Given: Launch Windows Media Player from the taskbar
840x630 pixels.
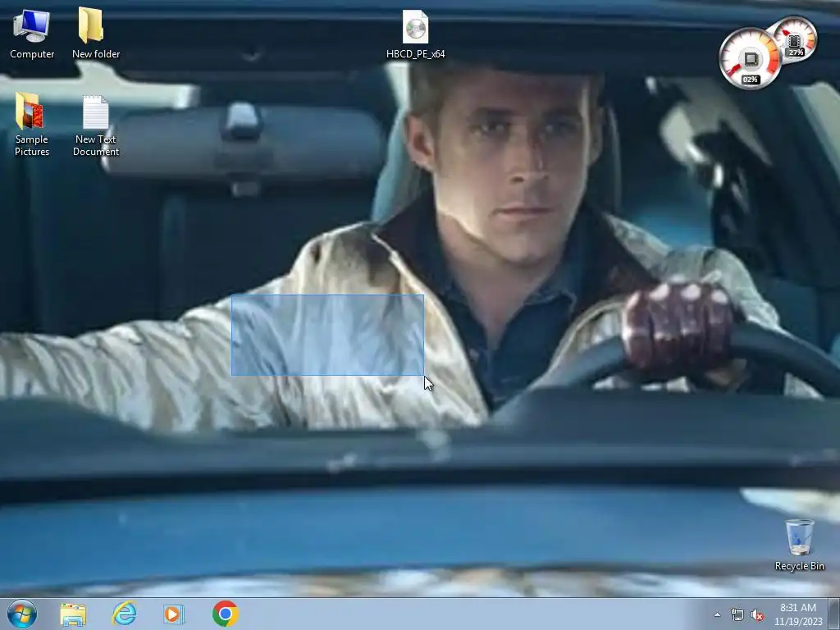Looking at the screenshot, I should (174, 614).
